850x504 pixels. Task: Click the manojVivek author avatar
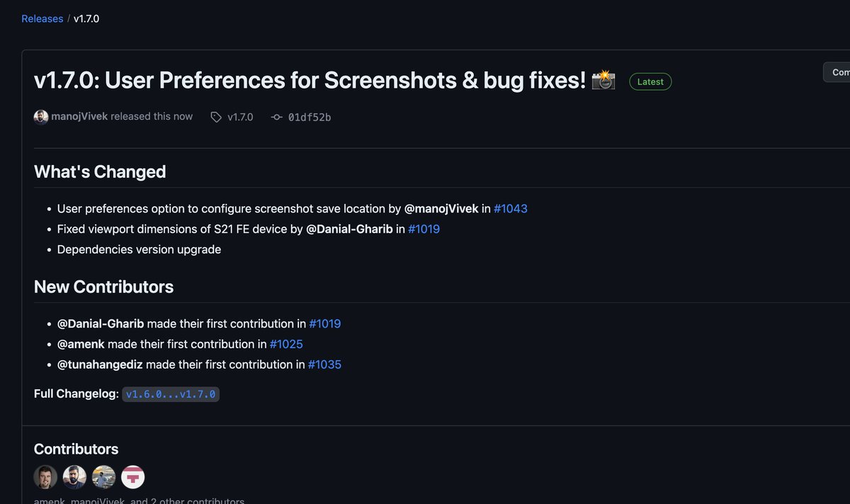click(41, 117)
